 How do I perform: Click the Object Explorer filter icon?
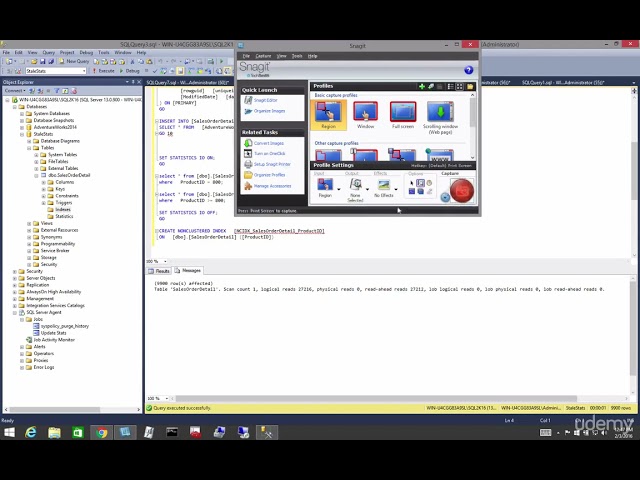[x=57, y=91]
